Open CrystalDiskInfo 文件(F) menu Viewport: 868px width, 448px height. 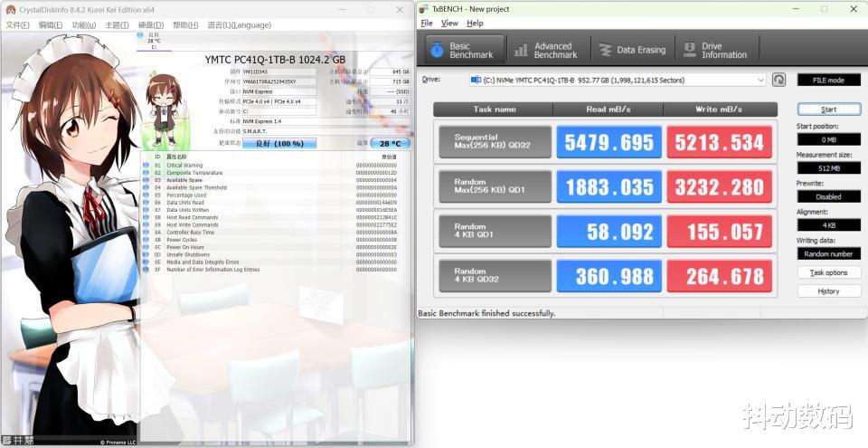click(17, 25)
